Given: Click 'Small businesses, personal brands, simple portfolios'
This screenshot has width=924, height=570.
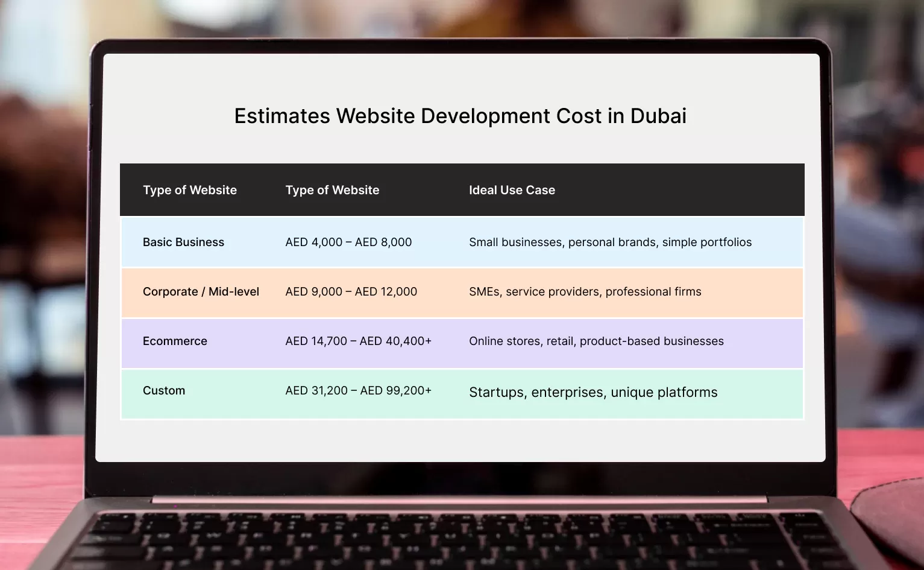Looking at the screenshot, I should click(611, 242).
